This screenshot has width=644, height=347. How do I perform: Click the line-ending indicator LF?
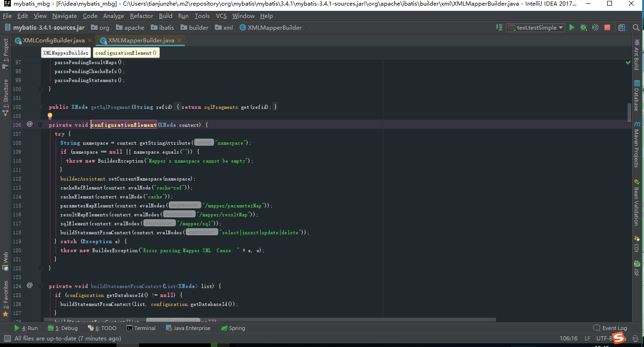point(587,338)
